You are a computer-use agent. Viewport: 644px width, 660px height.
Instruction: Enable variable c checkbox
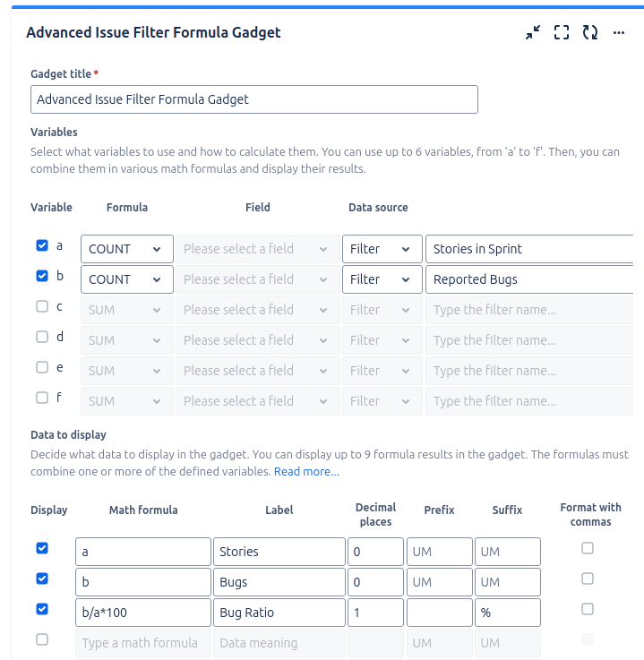pyautogui.click(x=42, y=306)
